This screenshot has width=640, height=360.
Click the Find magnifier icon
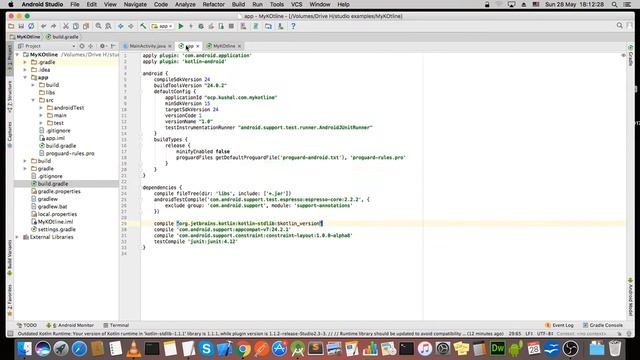[x=98, y=26]
